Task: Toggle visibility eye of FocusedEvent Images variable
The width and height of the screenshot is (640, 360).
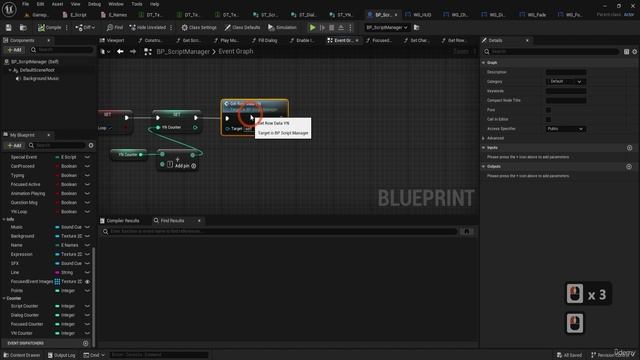Action: coord(87,282)
